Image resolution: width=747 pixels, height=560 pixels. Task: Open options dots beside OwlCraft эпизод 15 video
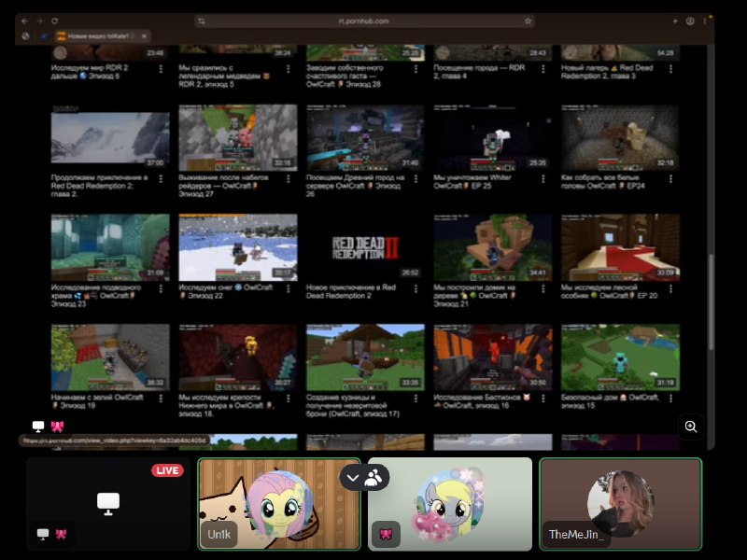click(x=670, y=399)
